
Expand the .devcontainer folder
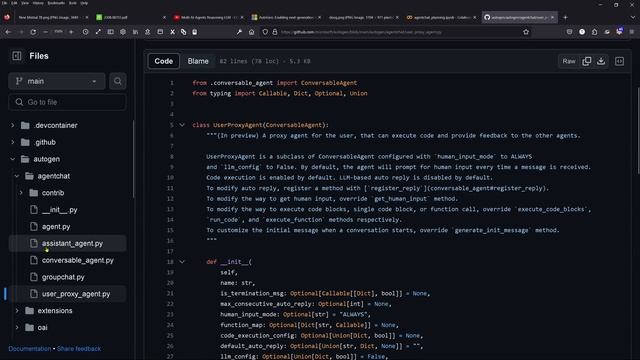(x=12, y=125)
